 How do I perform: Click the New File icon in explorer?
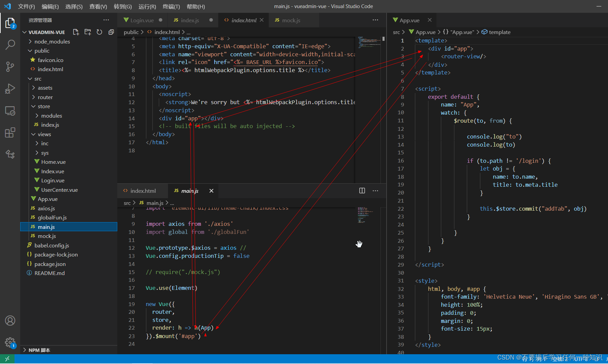pyautogui.click(x=76, y=32)
